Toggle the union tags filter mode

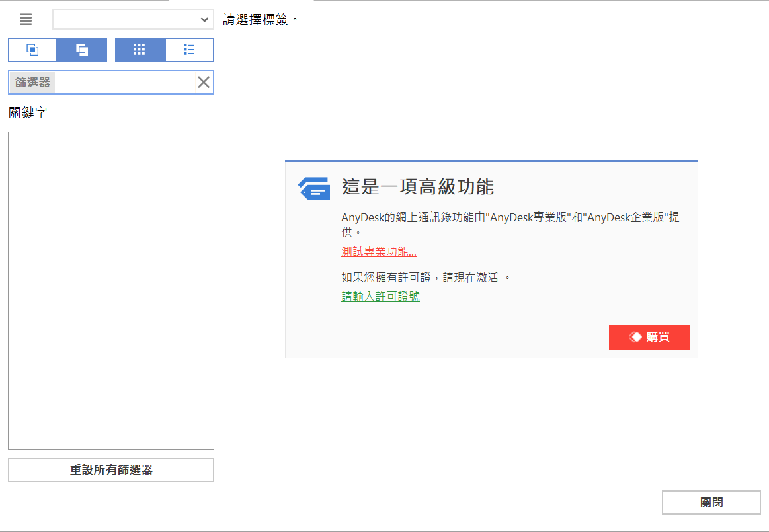[82, 50]
